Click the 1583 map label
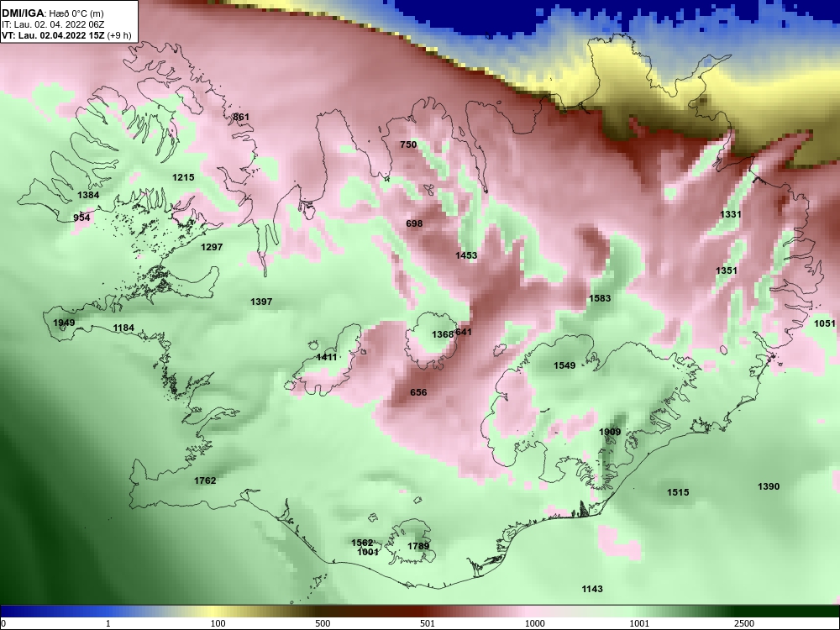 pyautogui.click(x=600, y=298)
